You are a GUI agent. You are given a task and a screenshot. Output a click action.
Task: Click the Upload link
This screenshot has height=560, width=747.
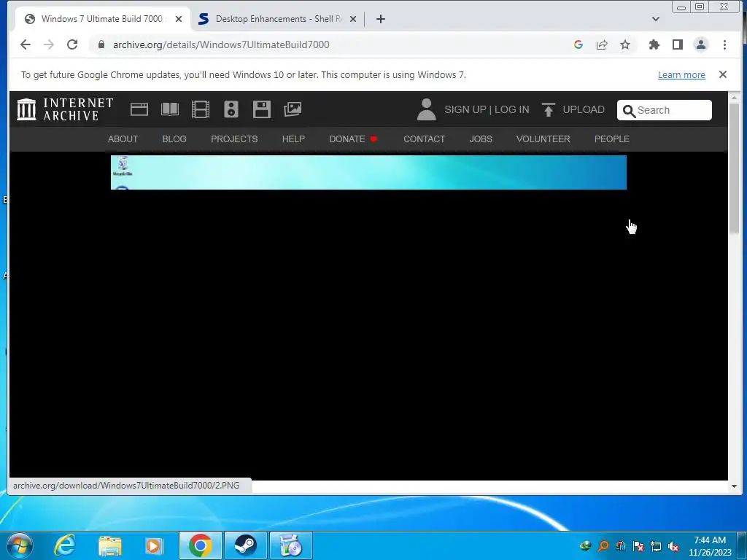click(x=573, y=109)
